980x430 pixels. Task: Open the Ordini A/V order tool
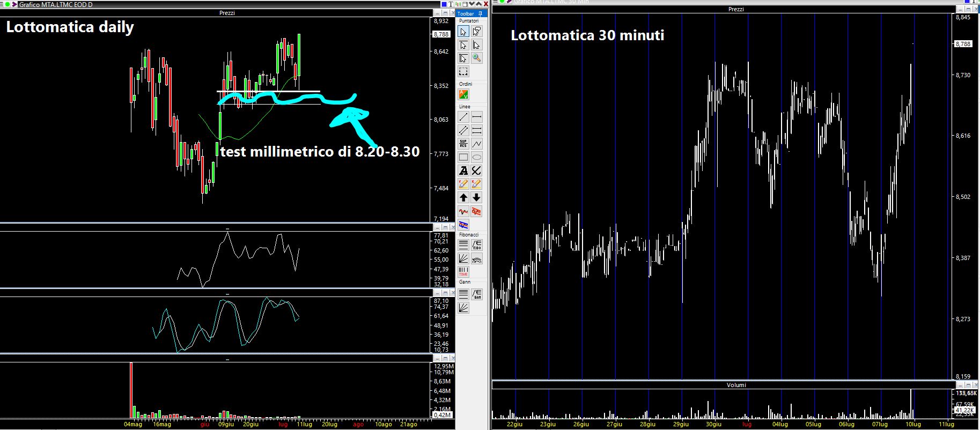463,94
